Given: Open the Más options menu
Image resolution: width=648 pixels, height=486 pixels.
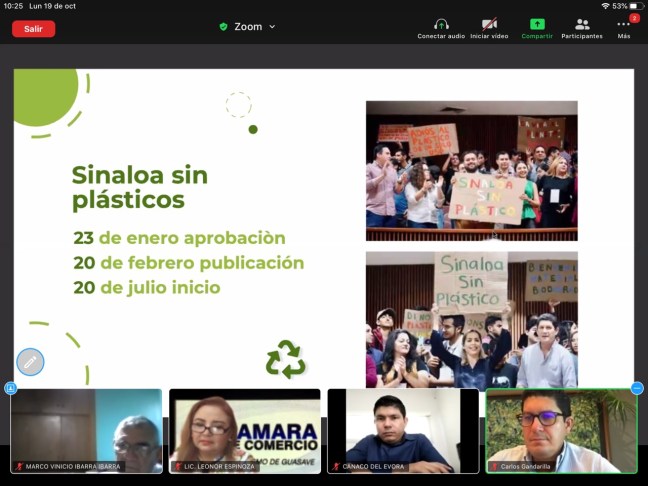Looking at the screenshot, I should click(624, 24).
